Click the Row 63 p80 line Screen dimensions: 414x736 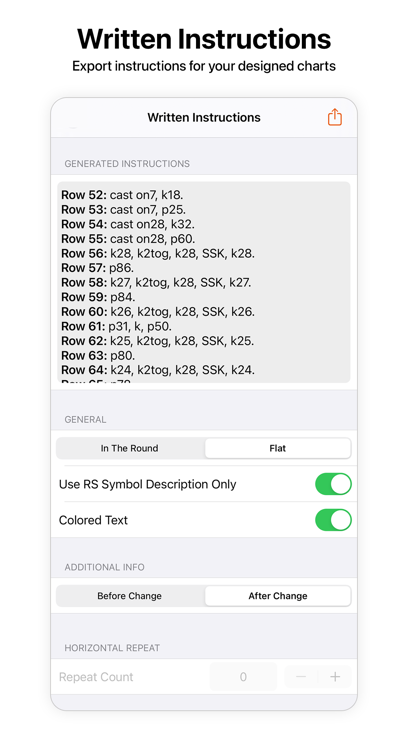click(98, 355)
